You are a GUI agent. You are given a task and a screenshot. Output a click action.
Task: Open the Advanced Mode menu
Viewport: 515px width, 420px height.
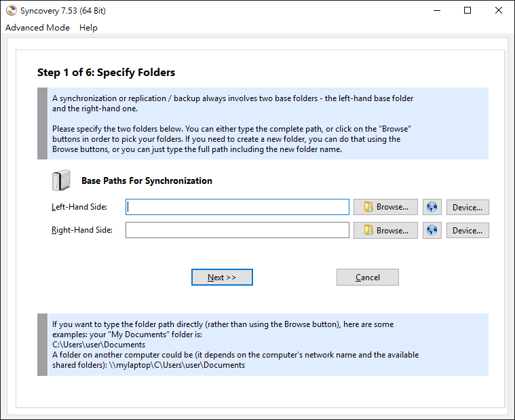pos(37,28)
